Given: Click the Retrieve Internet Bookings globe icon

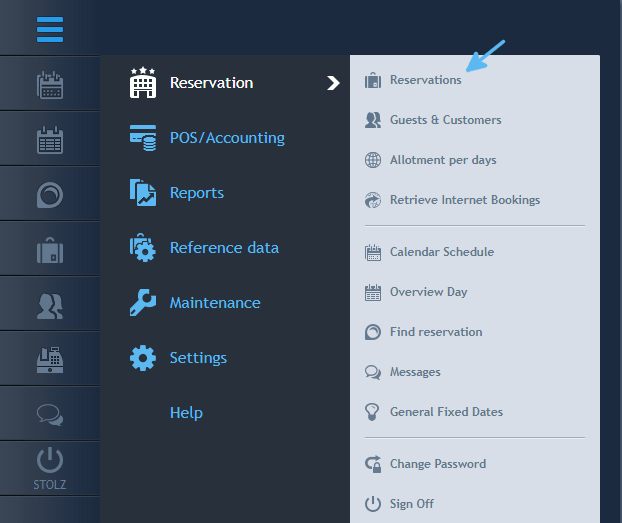Looking at the screenshot, I should pyautogui.click(x=373, y=200).
